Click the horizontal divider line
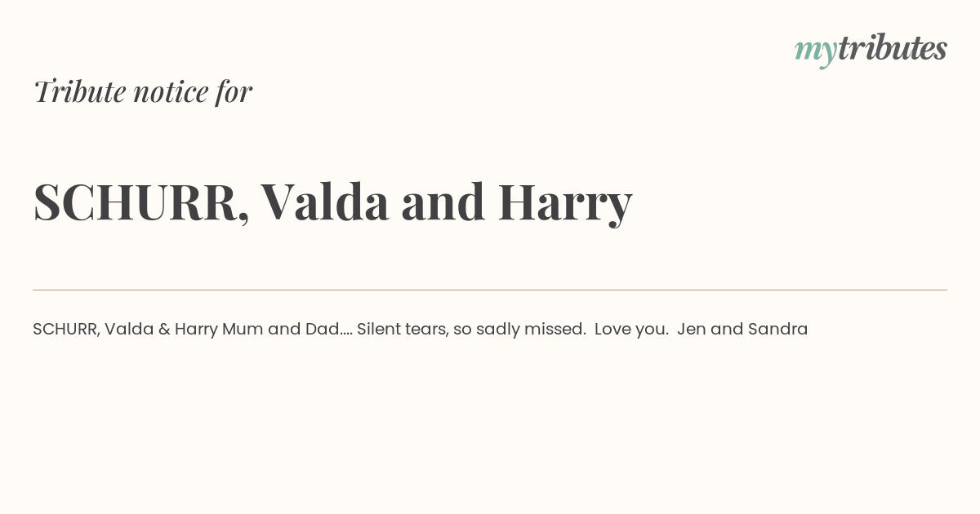The width and height of the screenshot is (980, 514). 490,290
